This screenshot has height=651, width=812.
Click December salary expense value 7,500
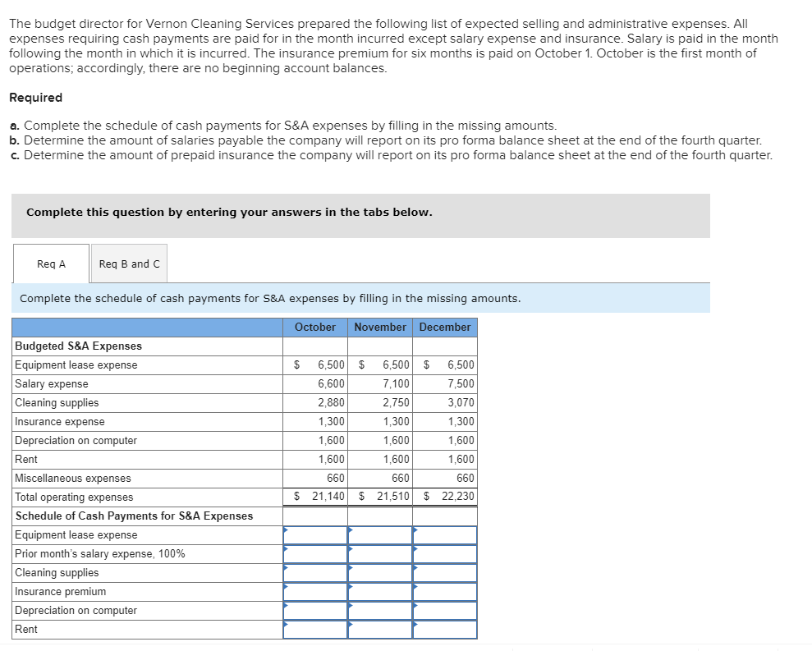[x=461, y=383]
